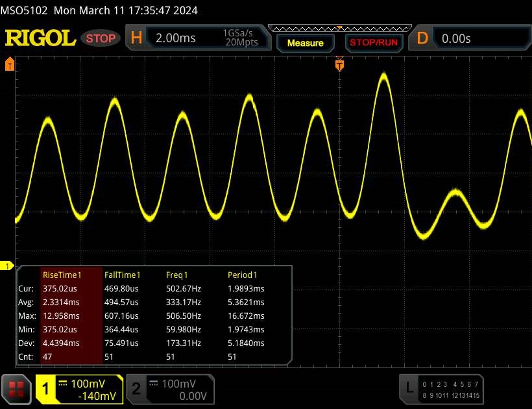Click min Period value 1.9743ms
Screen dimensions: 532x409
click(246, 329)
